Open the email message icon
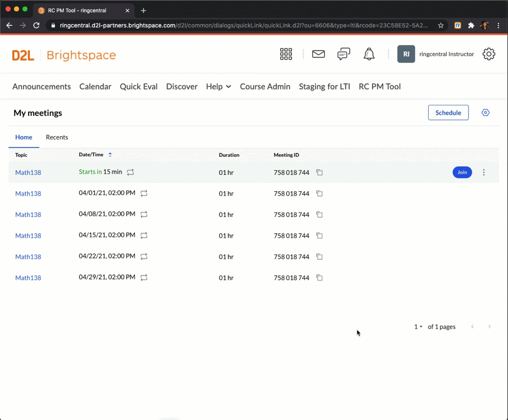Screen dimensions: 508x420 pos(318,54)
